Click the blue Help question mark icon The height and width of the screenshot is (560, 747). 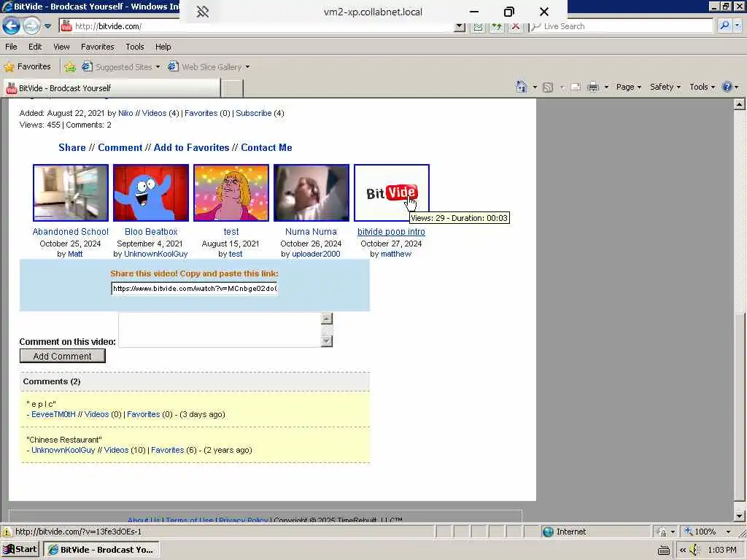point(727,87)
